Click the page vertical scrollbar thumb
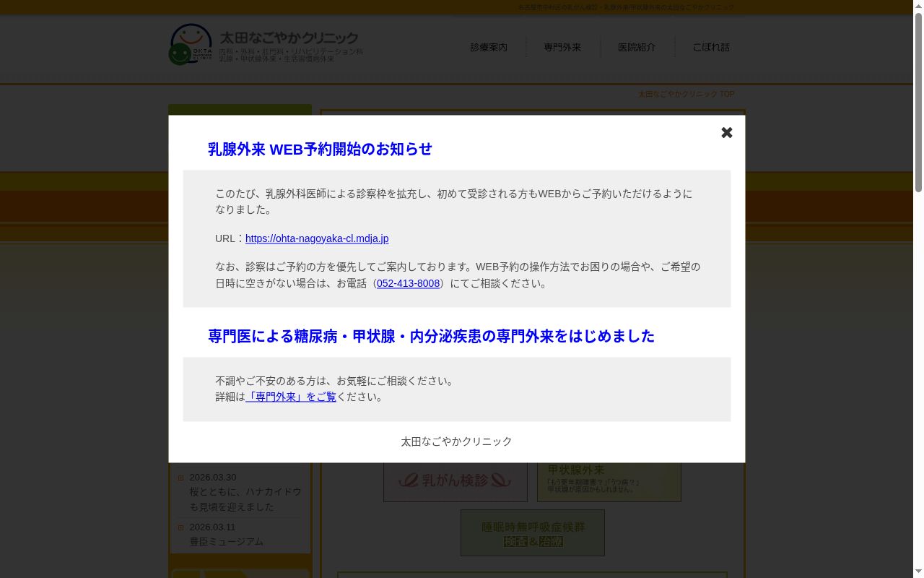This screenshot has width=924, height=578. tap(919, 103)
